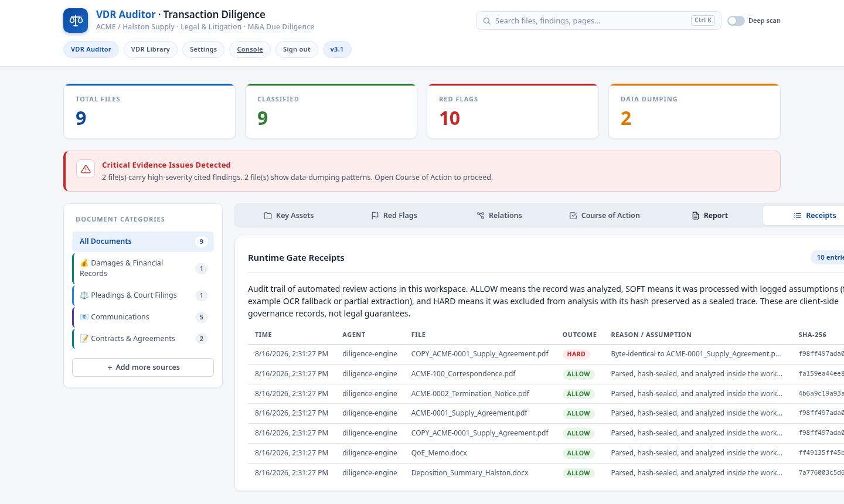
Task: Click the money bag category icon
Action: tap(84, 263)
